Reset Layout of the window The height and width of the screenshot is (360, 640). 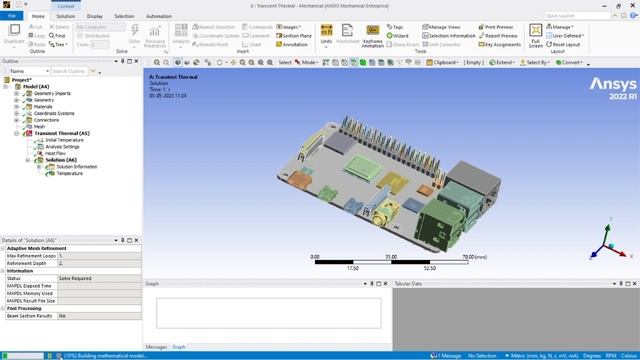563,44
